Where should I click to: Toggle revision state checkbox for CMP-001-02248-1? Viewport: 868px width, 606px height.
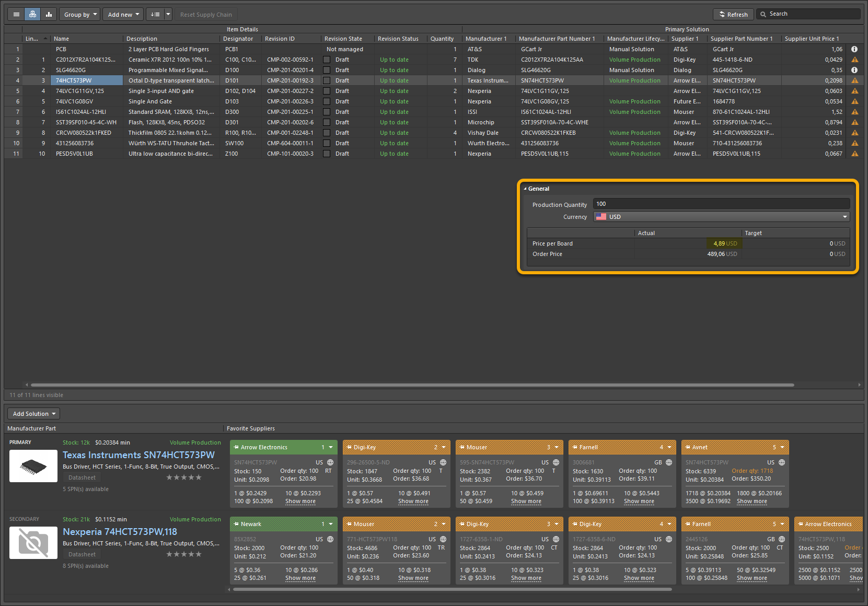click(x=327, y=133)
